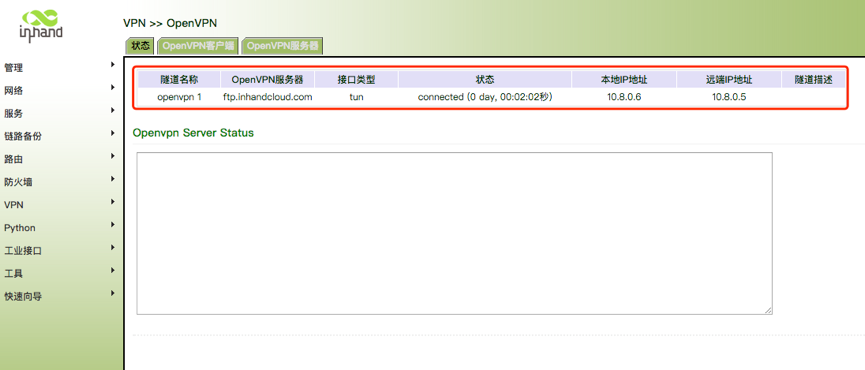Click the ftp.inhandcloud.com server cell
This screenshot has width=865, height=370.
pos(268,97)
